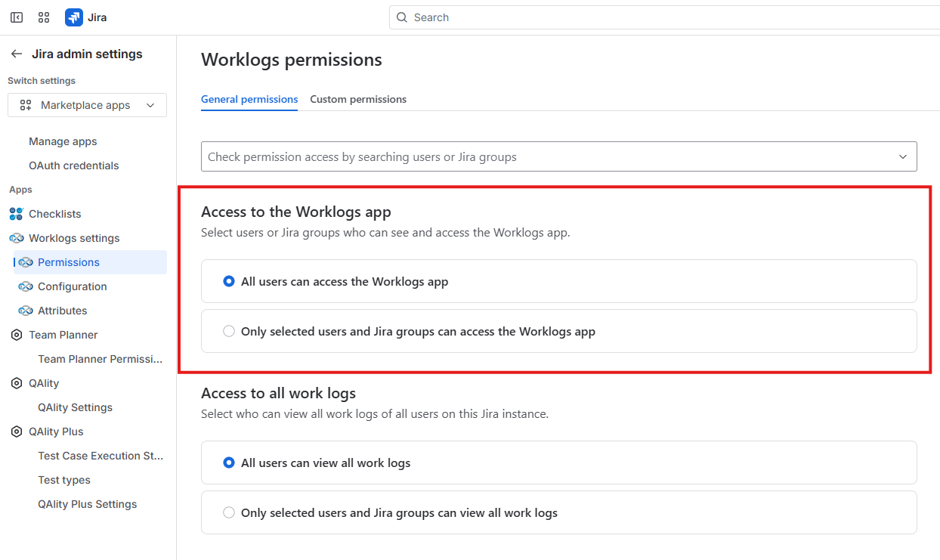Click the Jira admin settings heading
This screenshot has height=560, width=940.
(x=87, y=54)
